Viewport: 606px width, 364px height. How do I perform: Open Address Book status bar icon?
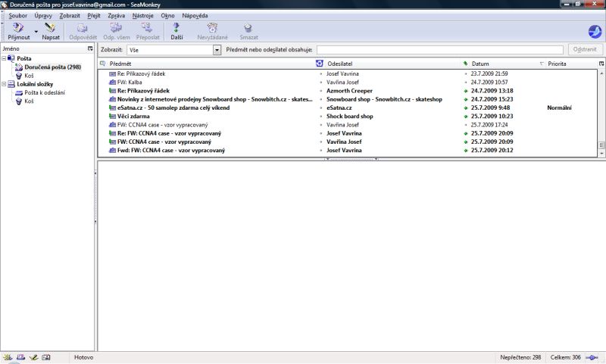point(46,357)
